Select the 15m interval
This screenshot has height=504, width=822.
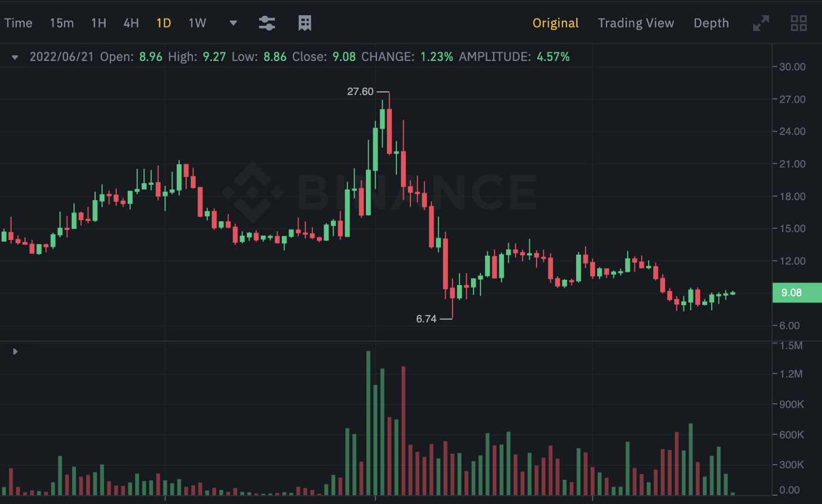click(x=62, y=23)
